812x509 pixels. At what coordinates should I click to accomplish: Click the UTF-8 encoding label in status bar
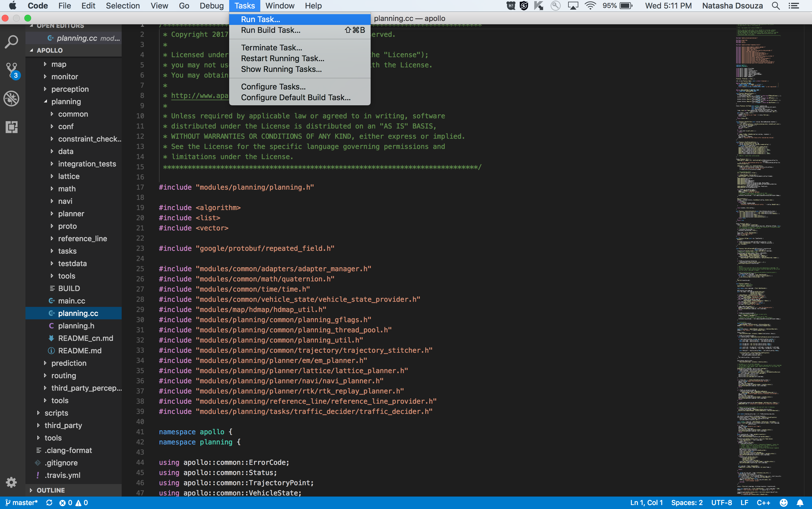[721, 502]
